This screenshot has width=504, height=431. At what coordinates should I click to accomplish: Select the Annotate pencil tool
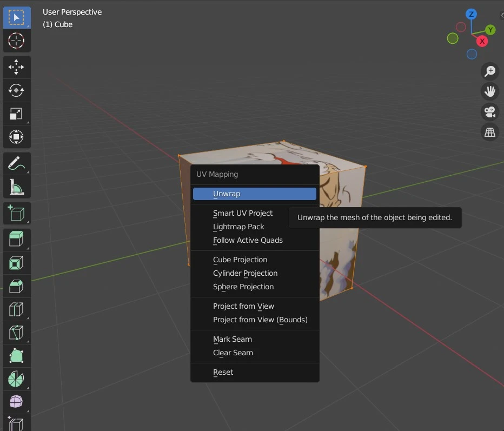coord(17,163)
